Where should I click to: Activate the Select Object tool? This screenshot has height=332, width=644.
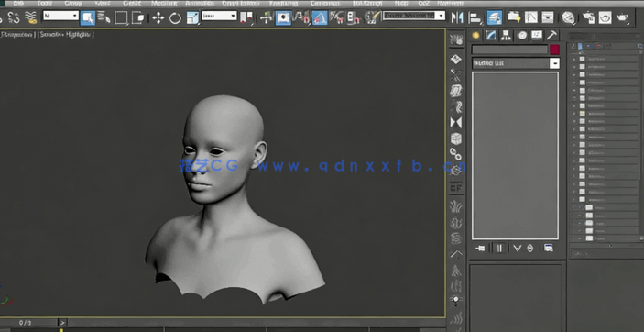pyautogui.click(x=87, y=17)
